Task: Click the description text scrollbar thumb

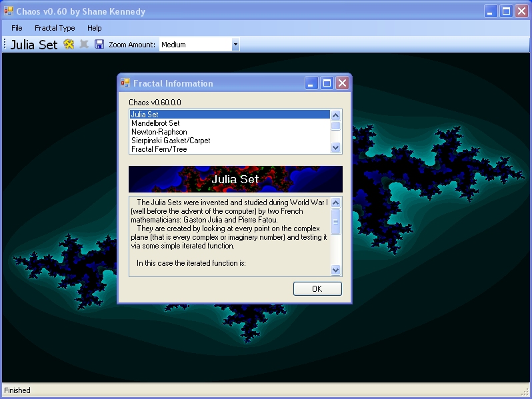Action: pos(335,222)
